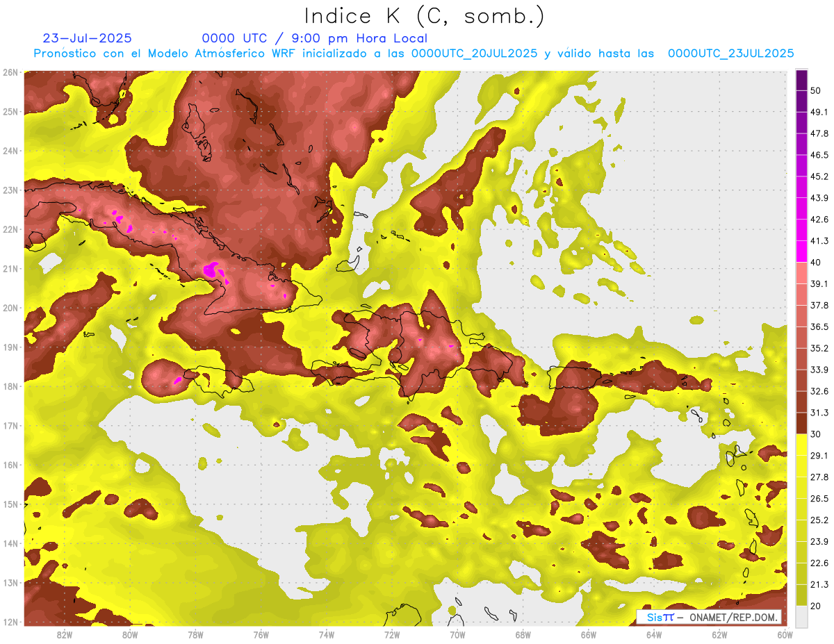Click the colorbar value "42.6"
Screen dimensions: 834x644
819,220
